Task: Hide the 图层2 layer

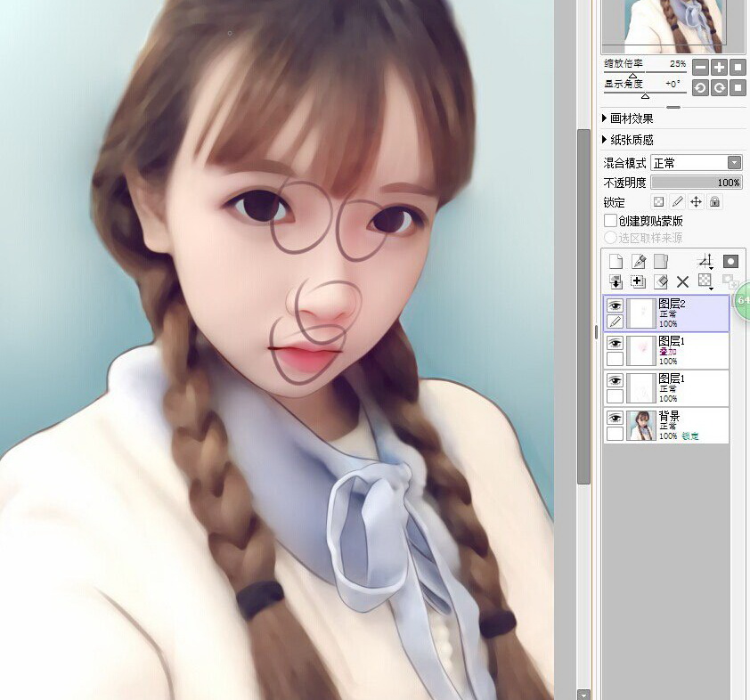Action: point(615,305)
